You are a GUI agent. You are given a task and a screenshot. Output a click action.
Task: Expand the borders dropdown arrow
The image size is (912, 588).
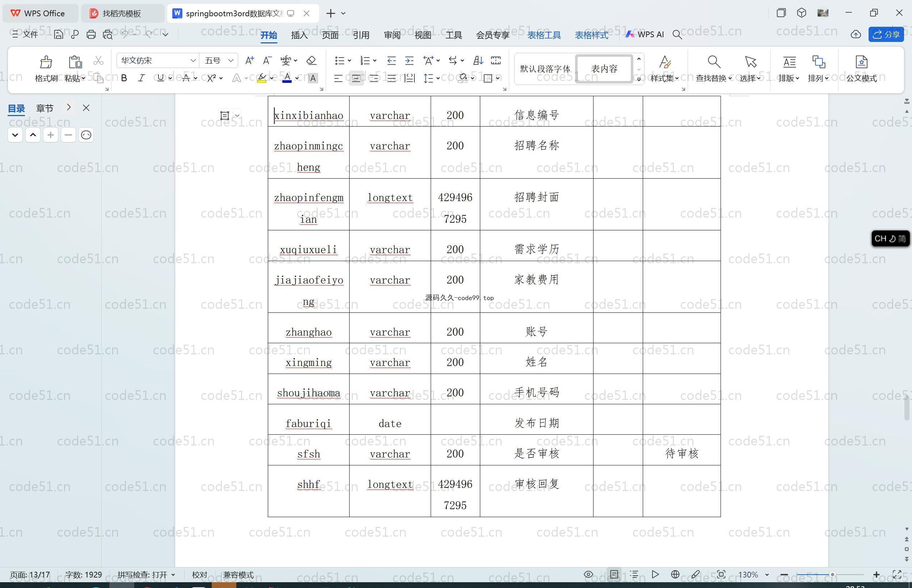pyautogui.click(x=498, y=78)
